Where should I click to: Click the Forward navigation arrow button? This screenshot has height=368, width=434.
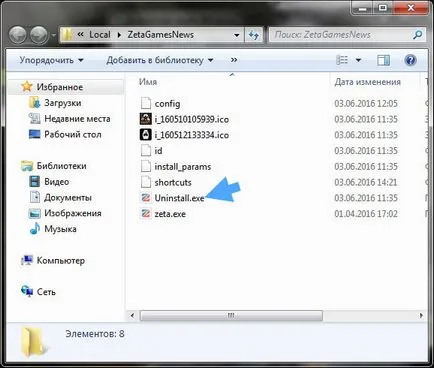(39, 35)
